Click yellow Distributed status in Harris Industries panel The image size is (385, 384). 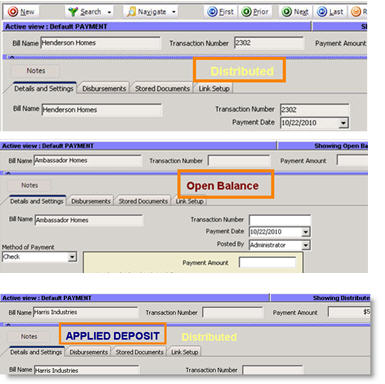[209, 337]
